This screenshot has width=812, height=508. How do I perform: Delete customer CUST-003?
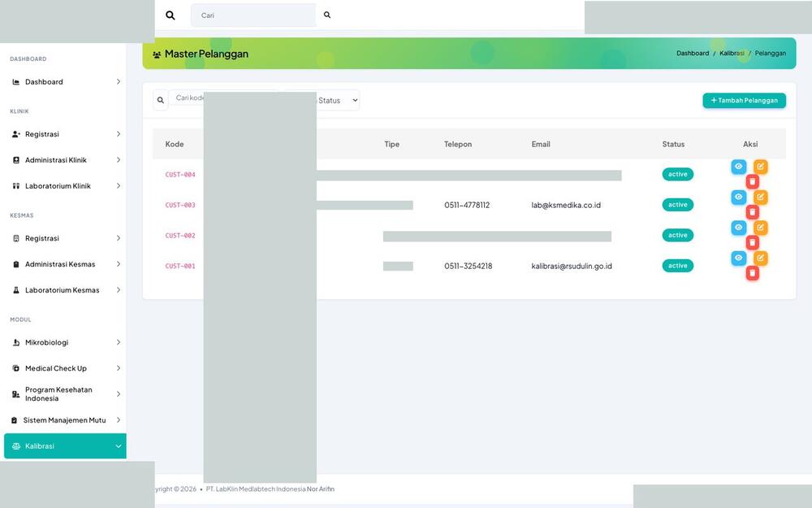pos(753,212)
